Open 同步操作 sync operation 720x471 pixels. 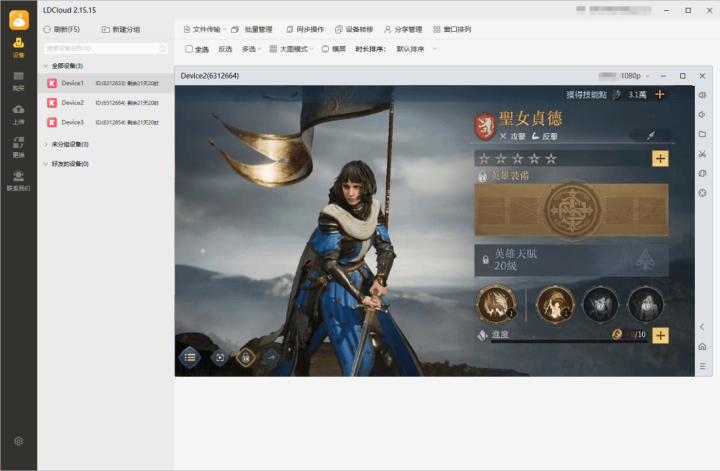click(x=305, y=29)
